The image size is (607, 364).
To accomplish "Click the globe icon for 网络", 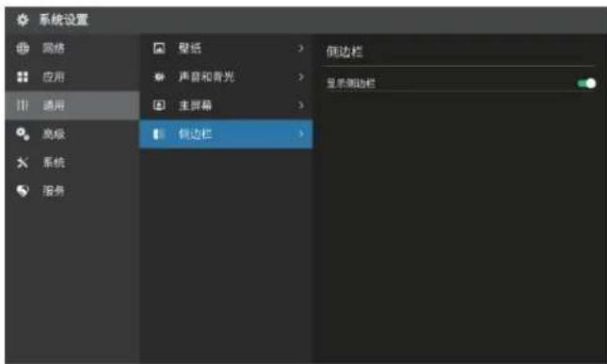I will (23, 48).
